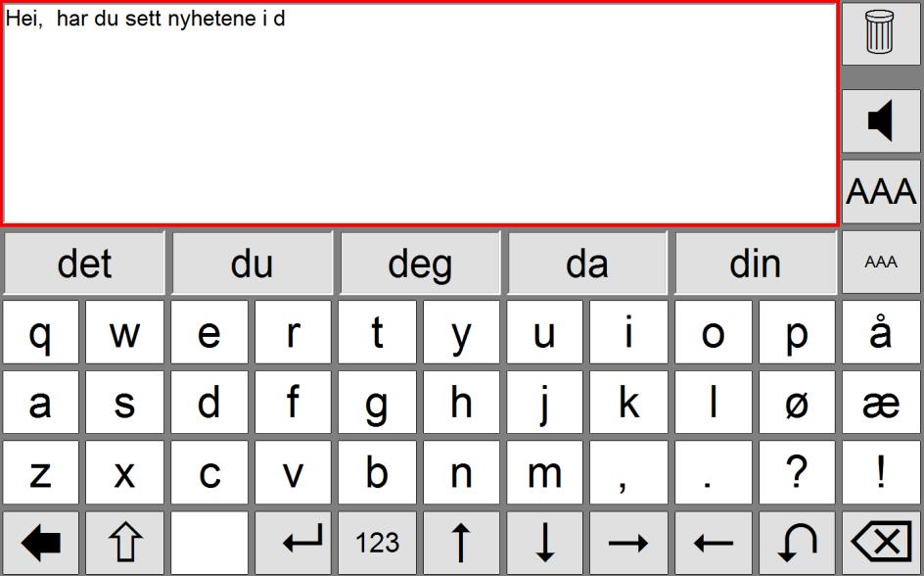This screenshot has width=924, height=576.
Task: Tap the letter c key
Action: pos(209,472)
